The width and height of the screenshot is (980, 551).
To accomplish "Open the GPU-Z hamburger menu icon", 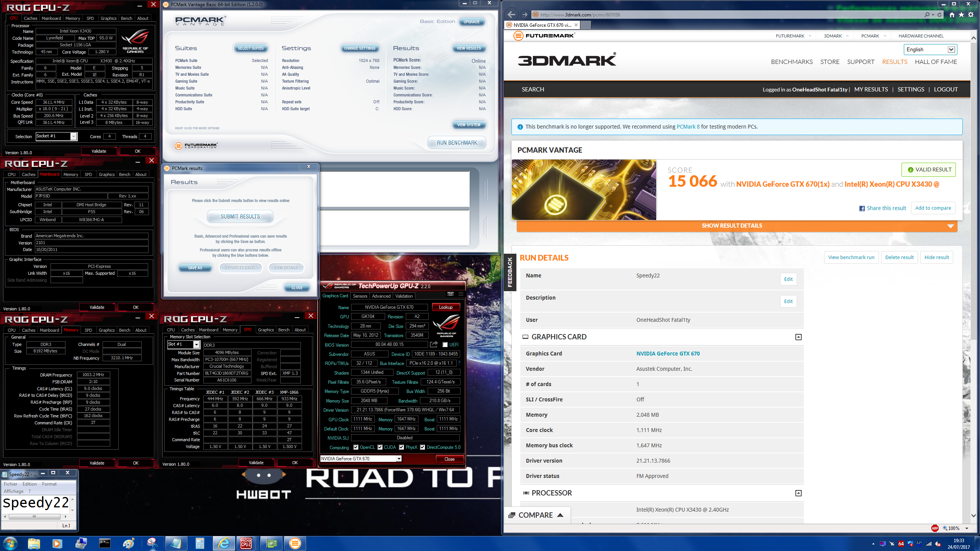I will 461,294.
